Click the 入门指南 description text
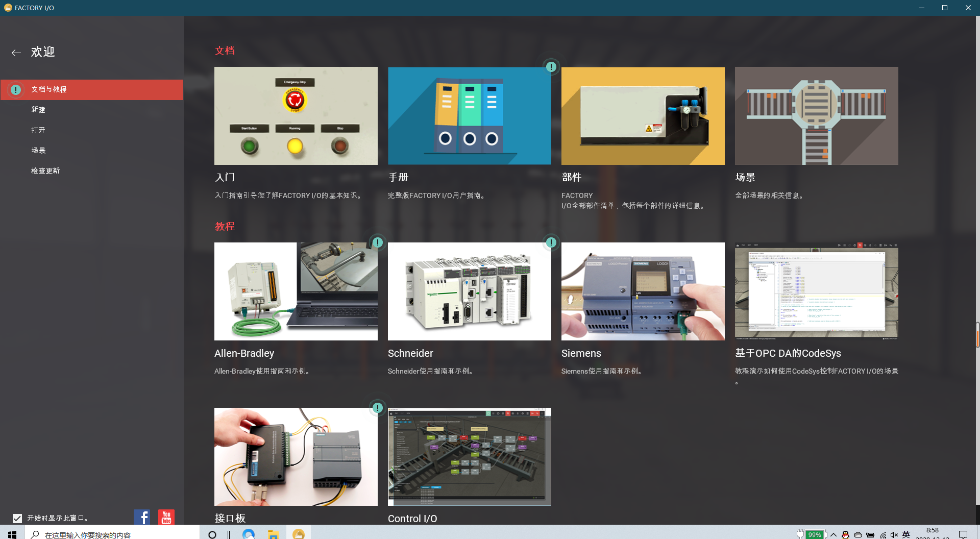 pos(289,195)
